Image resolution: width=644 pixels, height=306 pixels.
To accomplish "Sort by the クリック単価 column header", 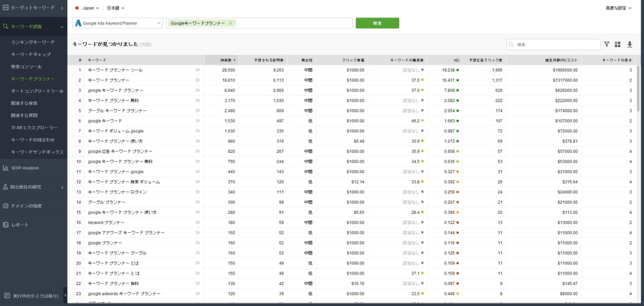I will (x=341, y=60).
